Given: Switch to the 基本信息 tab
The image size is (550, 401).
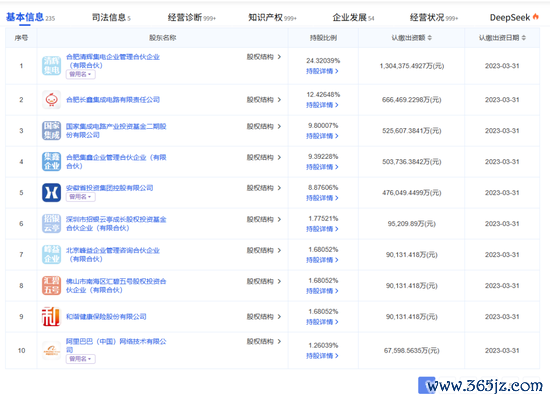Looking at the screenshot, I should (30, 17).
